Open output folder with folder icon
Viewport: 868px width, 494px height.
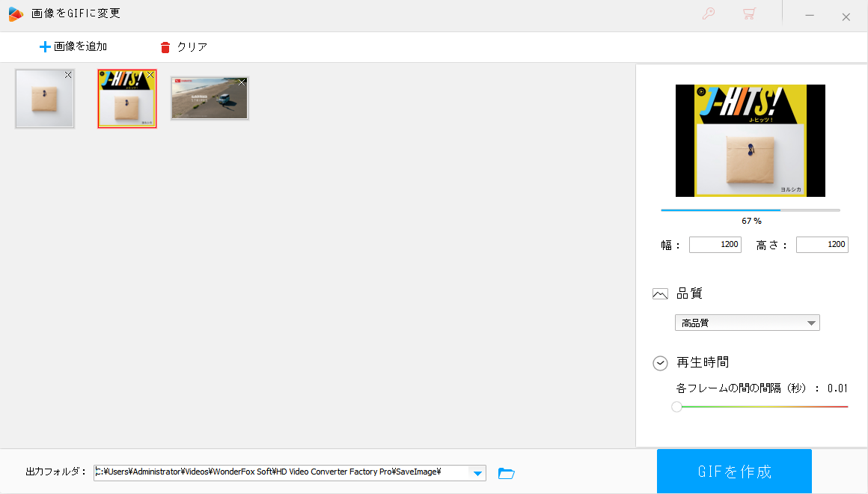point(507,472)
